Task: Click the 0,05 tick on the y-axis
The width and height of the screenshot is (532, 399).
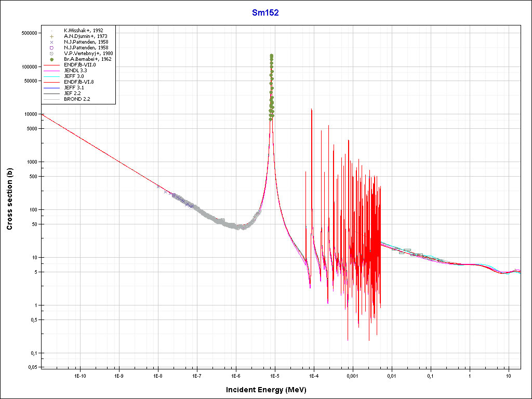Action: 32,367
